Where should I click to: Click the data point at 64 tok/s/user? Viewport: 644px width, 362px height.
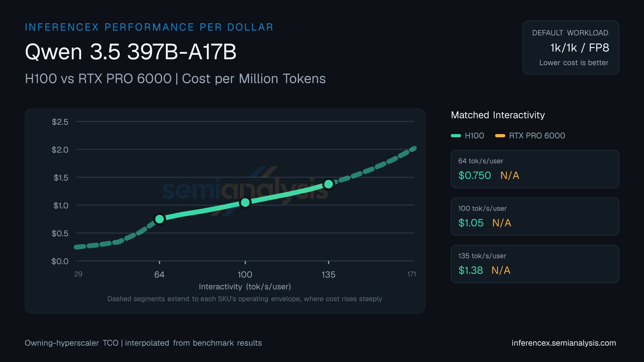click(159, 219)
